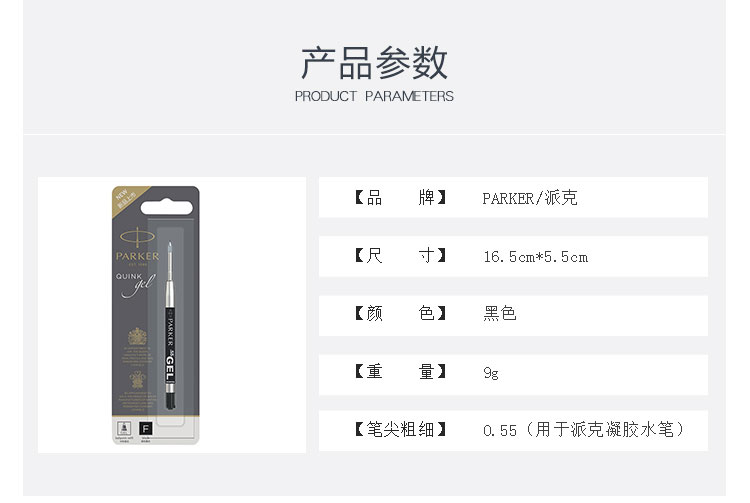
Task: Click the QUINK gel script logo
Action: point(136,284)
